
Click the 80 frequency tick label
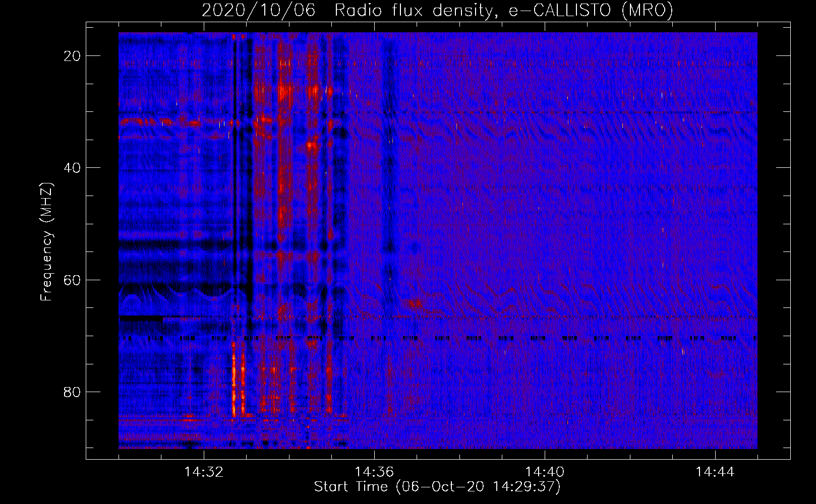pos(72,392)
